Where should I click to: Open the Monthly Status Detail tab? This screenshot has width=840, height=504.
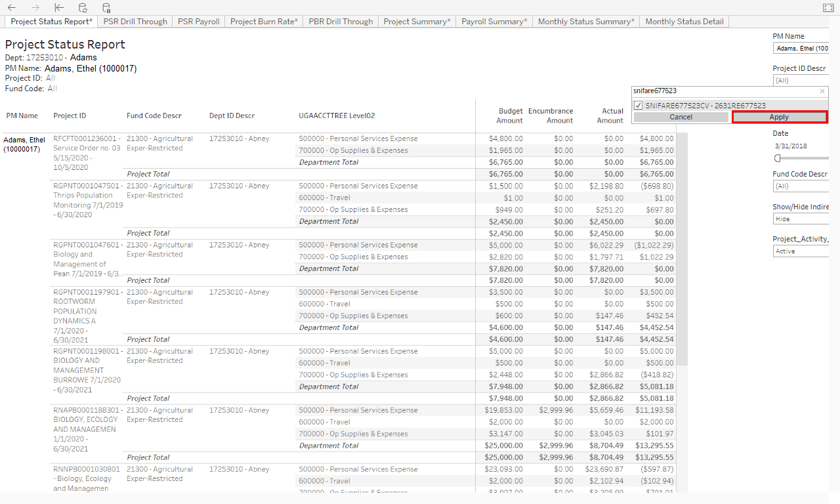(x=684, y=21)
